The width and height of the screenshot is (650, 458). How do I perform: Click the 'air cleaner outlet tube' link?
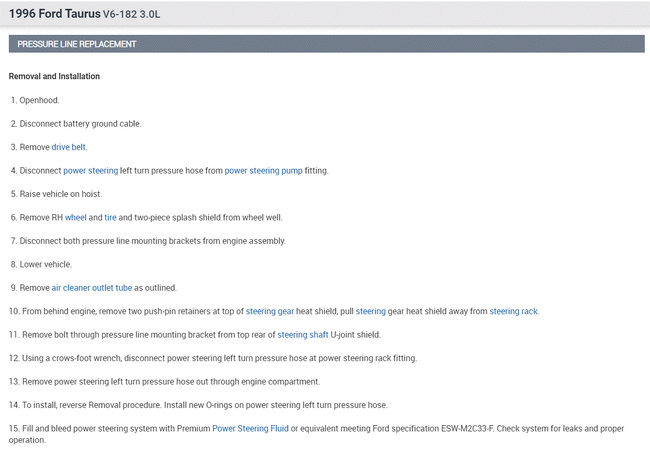92,288
